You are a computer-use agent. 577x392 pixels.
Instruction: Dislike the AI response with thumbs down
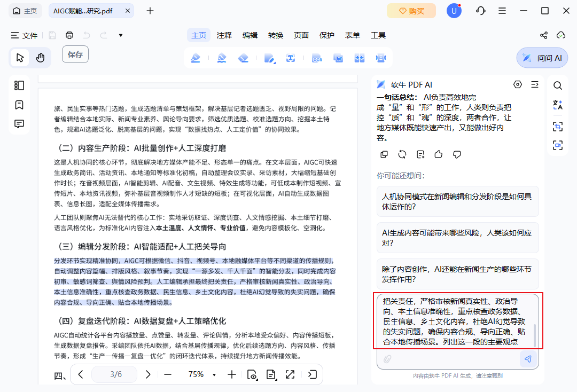[457, 154]
